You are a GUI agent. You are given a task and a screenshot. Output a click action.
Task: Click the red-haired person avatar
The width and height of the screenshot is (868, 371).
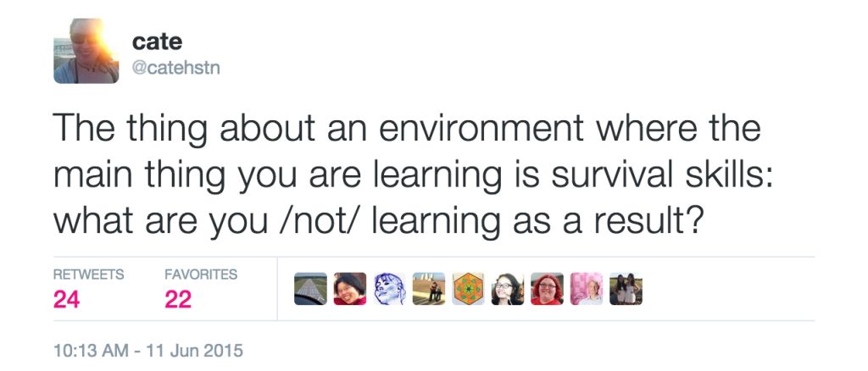click(x=547, y=289)
